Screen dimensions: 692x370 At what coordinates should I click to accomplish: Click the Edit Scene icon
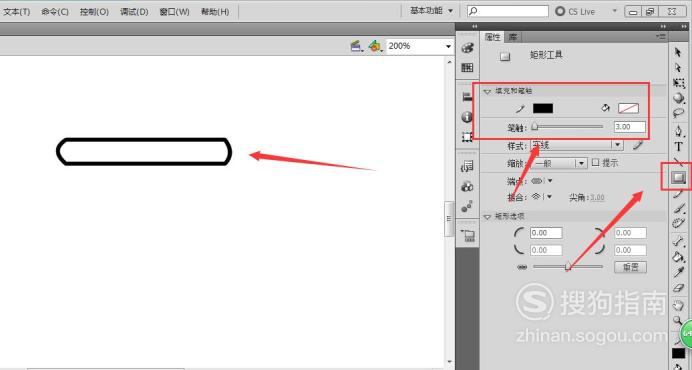(x=357, y=46)
